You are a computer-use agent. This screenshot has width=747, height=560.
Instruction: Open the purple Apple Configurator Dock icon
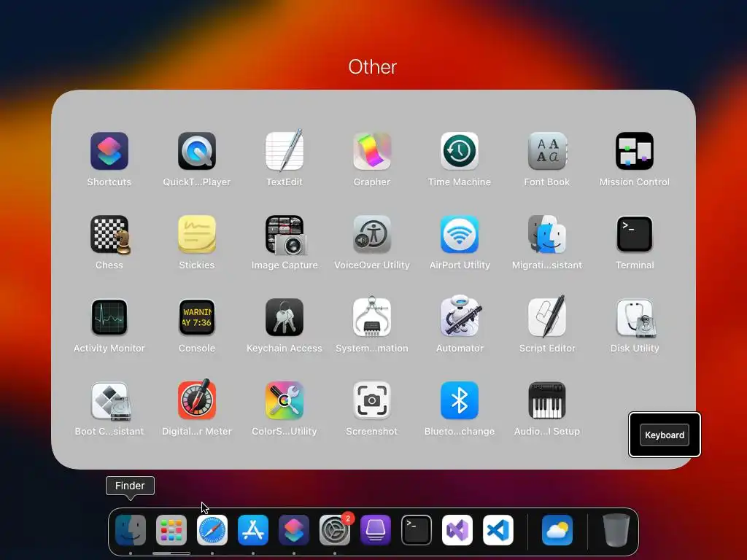coord(376,530)
